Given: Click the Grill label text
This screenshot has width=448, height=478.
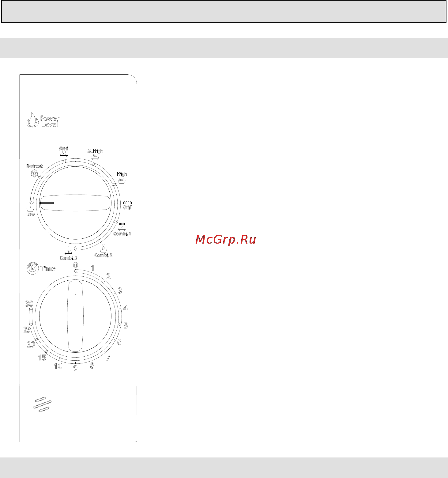Looking at the screenshot, I should point(128,207).
